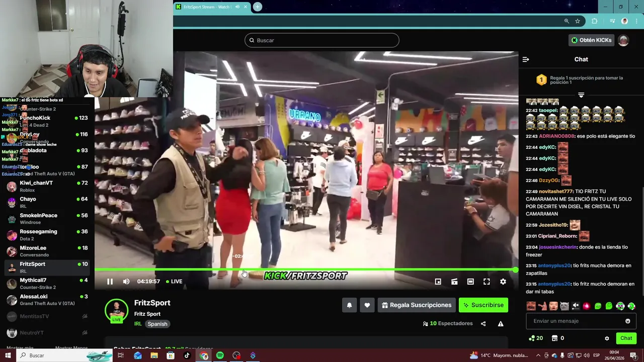644x362 pixels.
Task: Open chat settings gear icon
Action: point(607,338)
